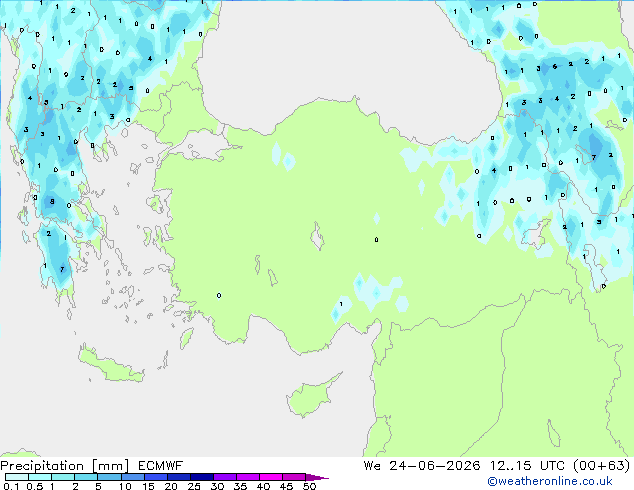The width and height of the screenshot is (634, 490).
Task: Click the "Precipitation [mm]" title text
Action: pyautogui.click(x=64, y=466)
